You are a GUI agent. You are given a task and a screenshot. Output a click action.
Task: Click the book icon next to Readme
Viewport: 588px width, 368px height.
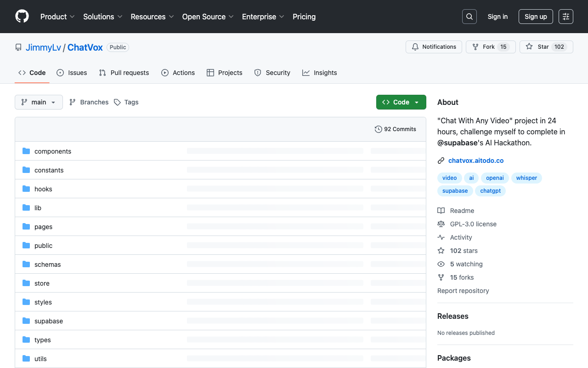441,211
